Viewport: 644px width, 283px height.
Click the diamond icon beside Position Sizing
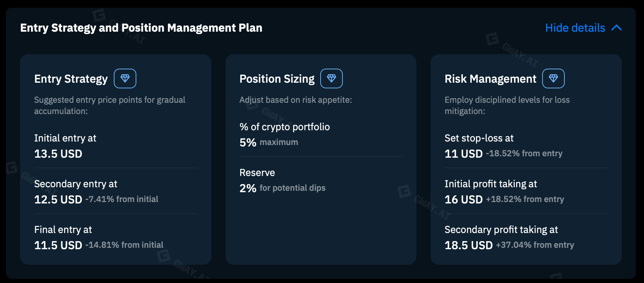point(332,78)
